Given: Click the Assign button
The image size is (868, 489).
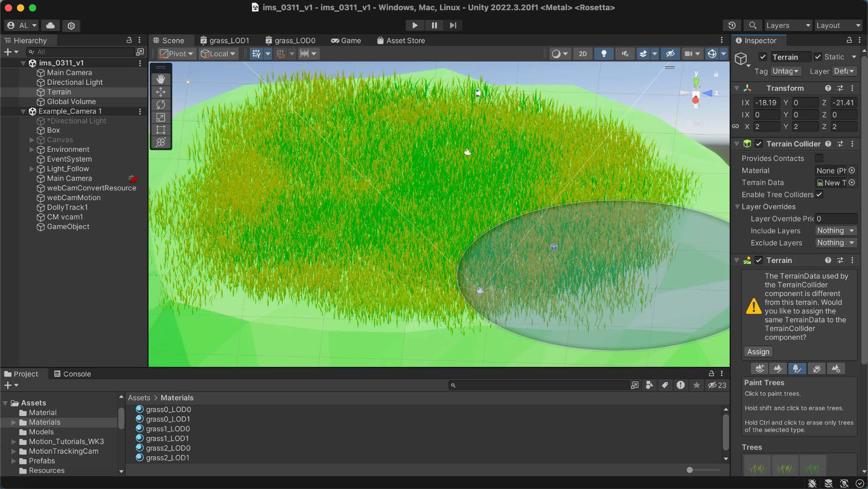Looking at the screenshot, I should click(x=758, y=352).
